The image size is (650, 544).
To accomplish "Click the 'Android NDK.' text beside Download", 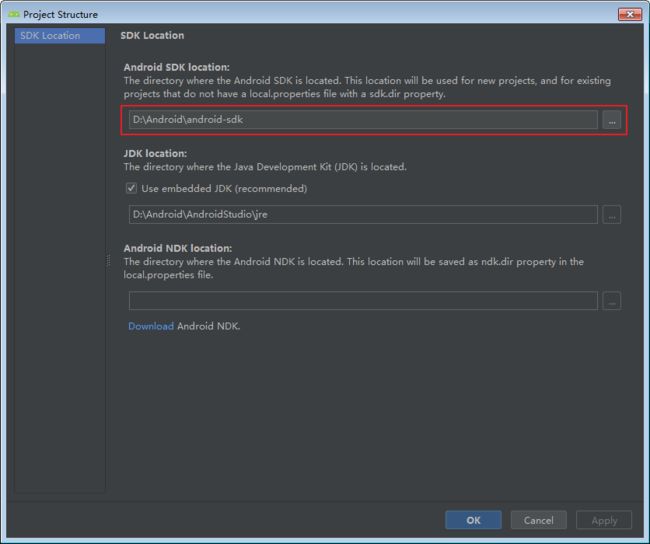I will 209,326.
